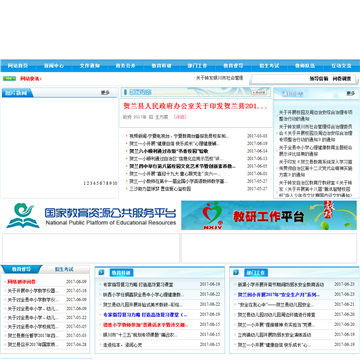The height and width of the screenshot is (360, 360).
Task: Click the scrolling notice 关于转发银川市社会管理
Action: tap(219, 78)
